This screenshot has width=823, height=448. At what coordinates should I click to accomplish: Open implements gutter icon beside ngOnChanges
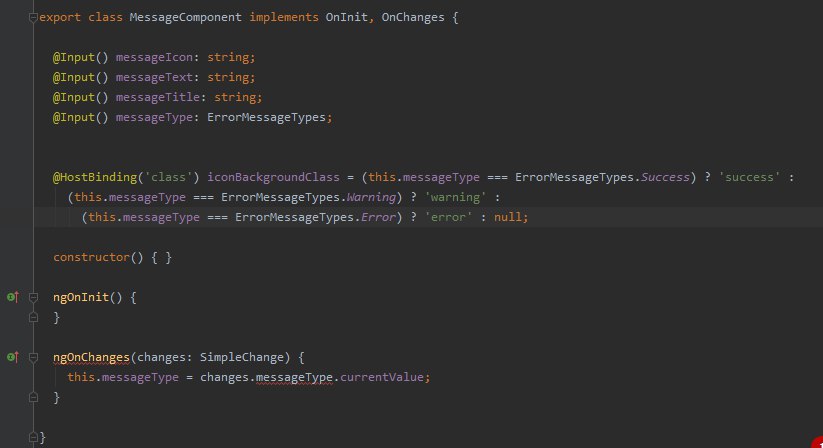(13, 357)
